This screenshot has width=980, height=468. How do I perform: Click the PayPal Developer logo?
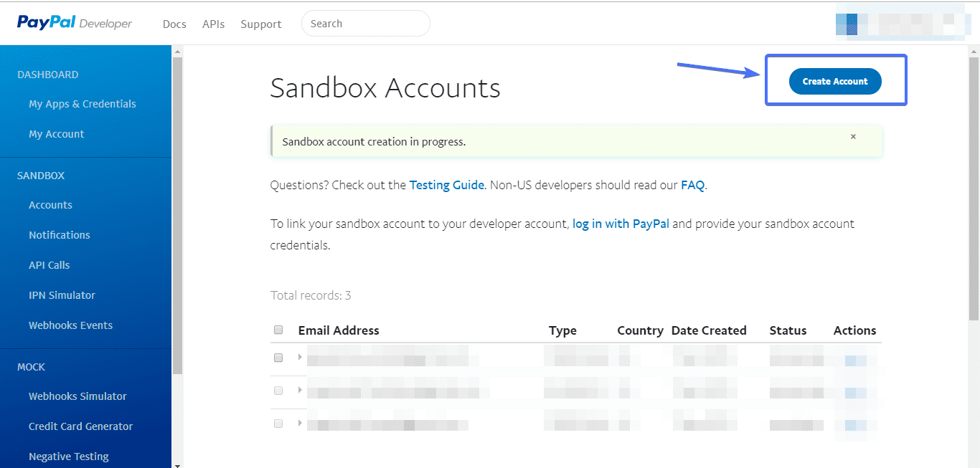75,23
